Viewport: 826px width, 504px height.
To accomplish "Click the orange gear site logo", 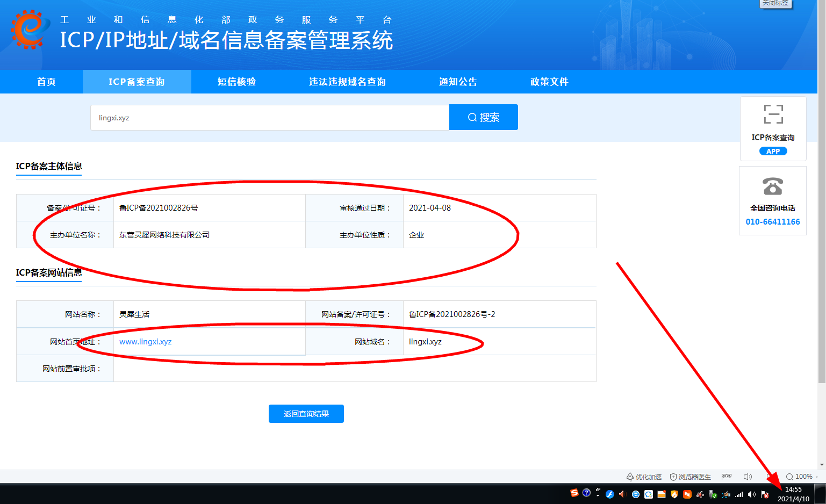I will tap(28, 30).
